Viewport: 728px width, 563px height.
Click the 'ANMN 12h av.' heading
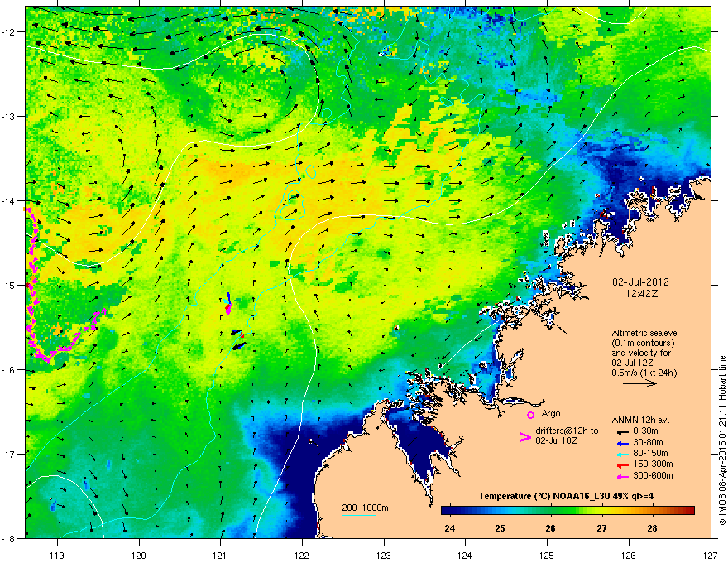pos(640,421)
